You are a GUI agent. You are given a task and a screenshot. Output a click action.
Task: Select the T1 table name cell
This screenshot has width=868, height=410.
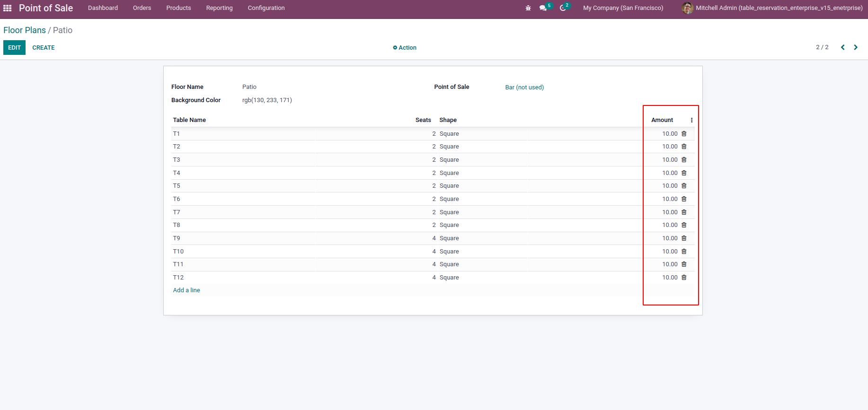point(244,134)
